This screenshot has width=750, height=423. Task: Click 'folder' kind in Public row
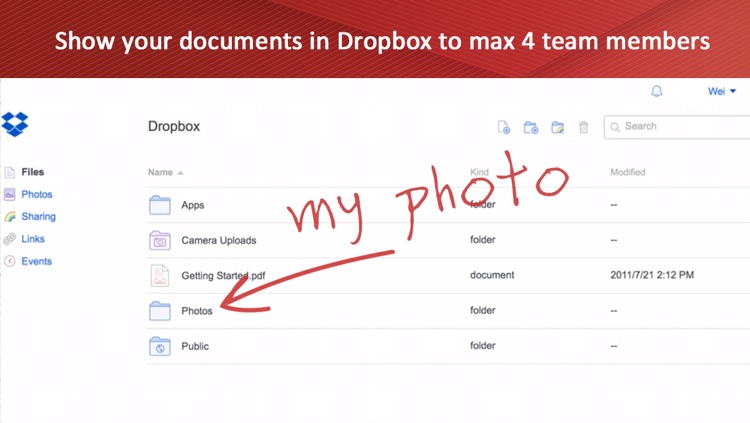(x=483, y=345)
